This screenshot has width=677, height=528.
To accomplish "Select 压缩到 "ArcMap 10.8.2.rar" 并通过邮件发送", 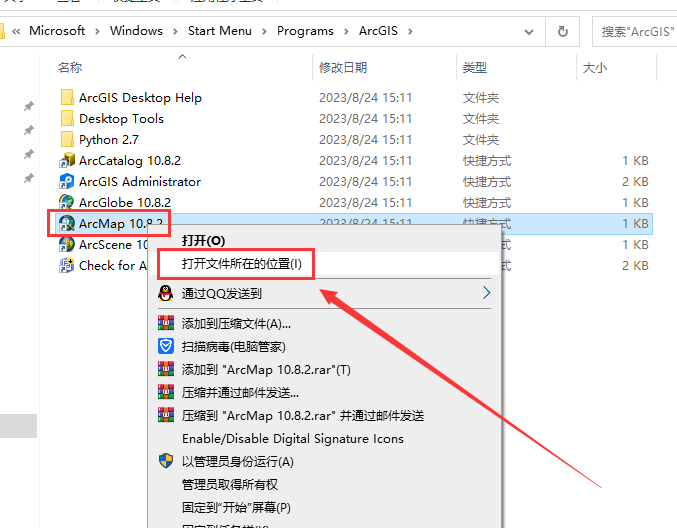I will [x=303, y=415].
